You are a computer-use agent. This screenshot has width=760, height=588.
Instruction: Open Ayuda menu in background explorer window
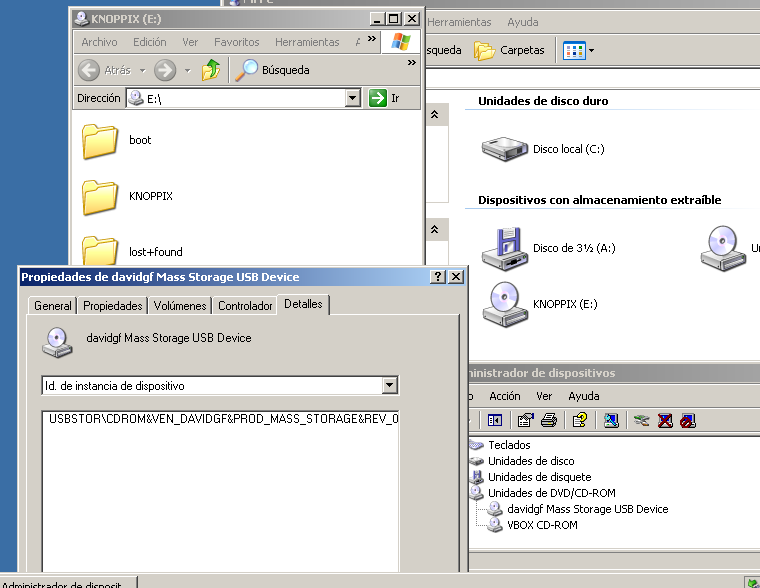click(522, 22)
